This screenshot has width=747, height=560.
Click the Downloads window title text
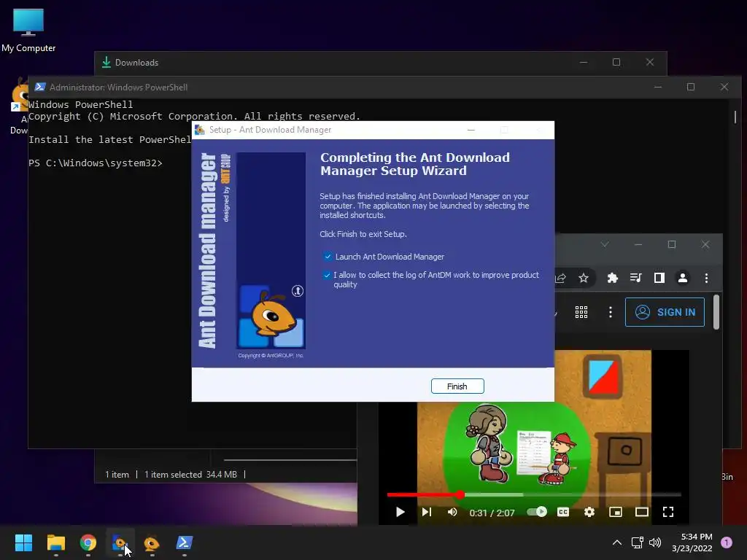click(136, 63)
